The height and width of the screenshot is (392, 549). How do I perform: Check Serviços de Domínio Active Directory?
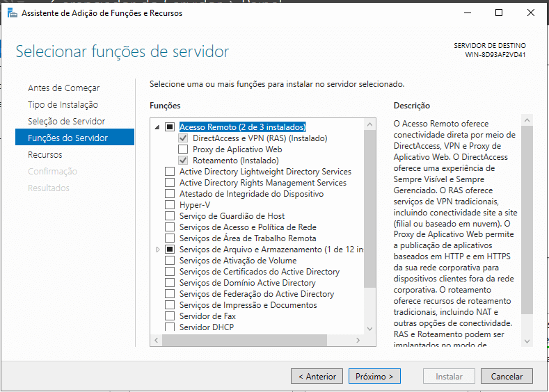click(170, 283)
